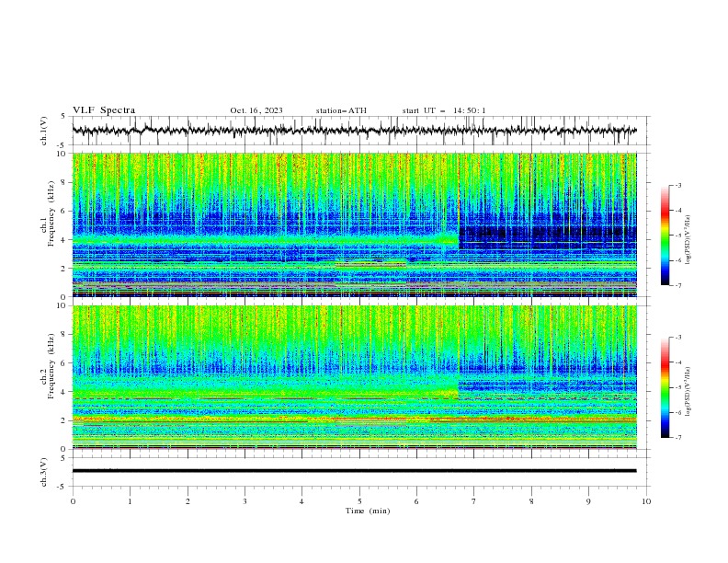
Task: Click time axis tick label "7"
Action: tap(474, 501)
